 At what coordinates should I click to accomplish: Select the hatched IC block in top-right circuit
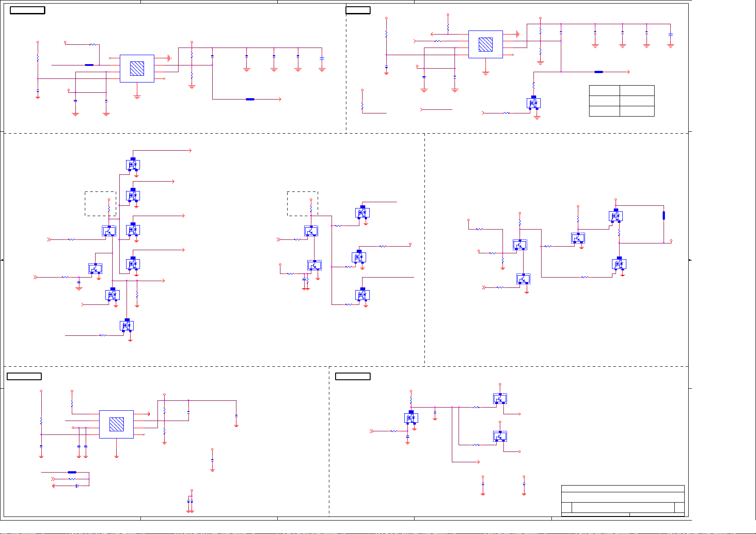click(x=485, y=44)
